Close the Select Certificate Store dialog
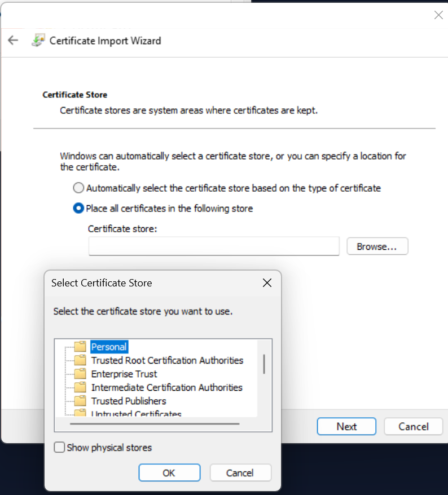Screen dimensions: 448x495 coord(267,283)
